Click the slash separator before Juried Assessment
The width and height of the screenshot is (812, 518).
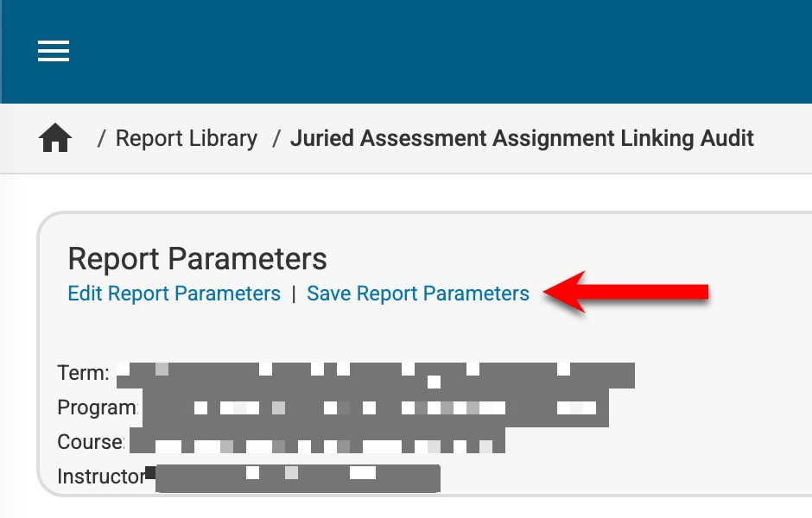[x=276, y=138]
